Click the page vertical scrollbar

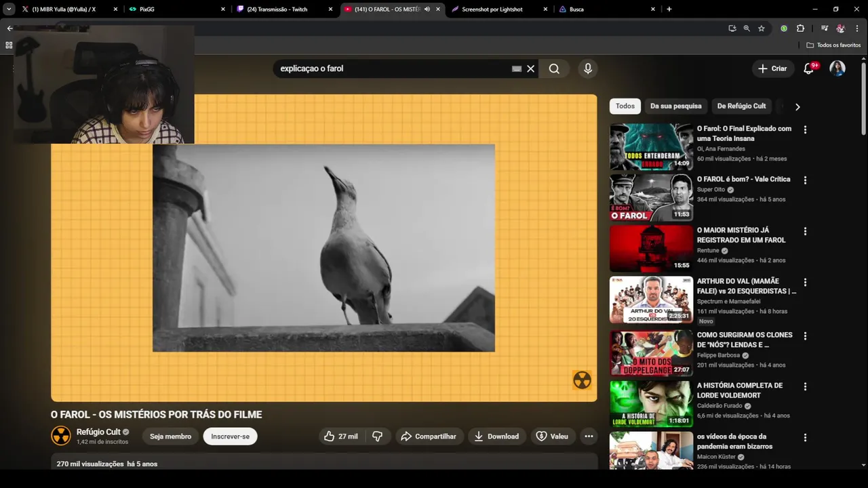[x=863, y=98]
